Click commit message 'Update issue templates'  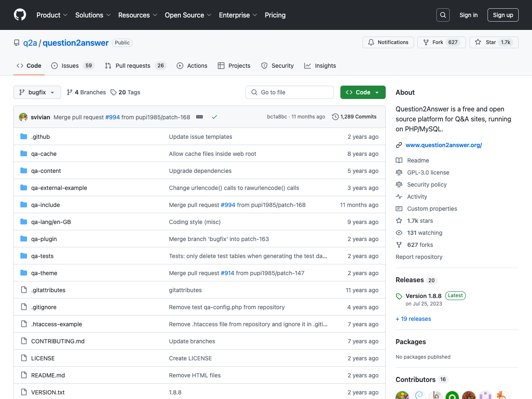tap(200, 137)
